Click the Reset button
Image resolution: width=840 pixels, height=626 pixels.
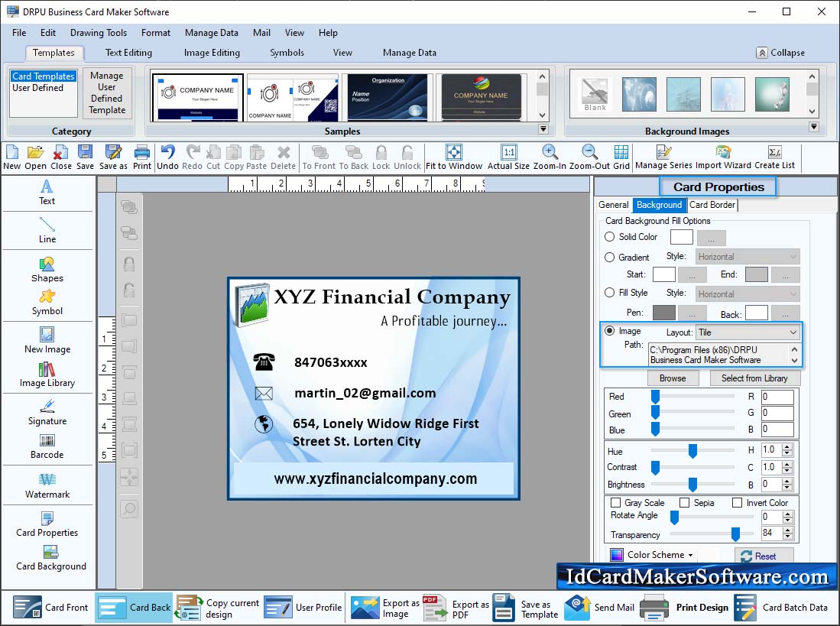[x=764, y=556]
